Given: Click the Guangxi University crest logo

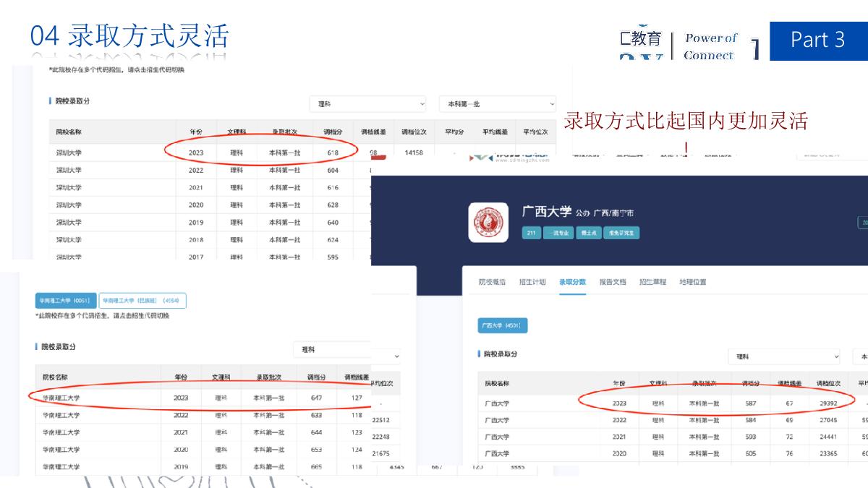Looking at the screenshot, I should coord(488,222).
